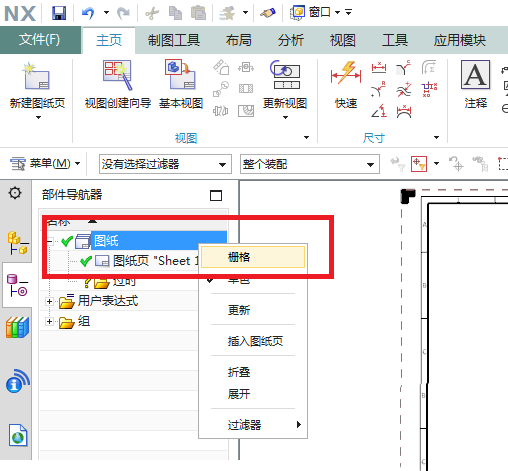Toggle the green checkmark on 图纸 node

click(67, 241)
